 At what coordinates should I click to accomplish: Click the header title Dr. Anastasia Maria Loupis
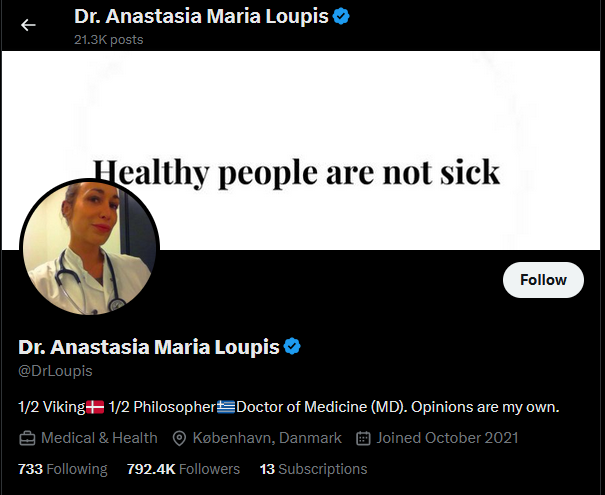(201, 17)
